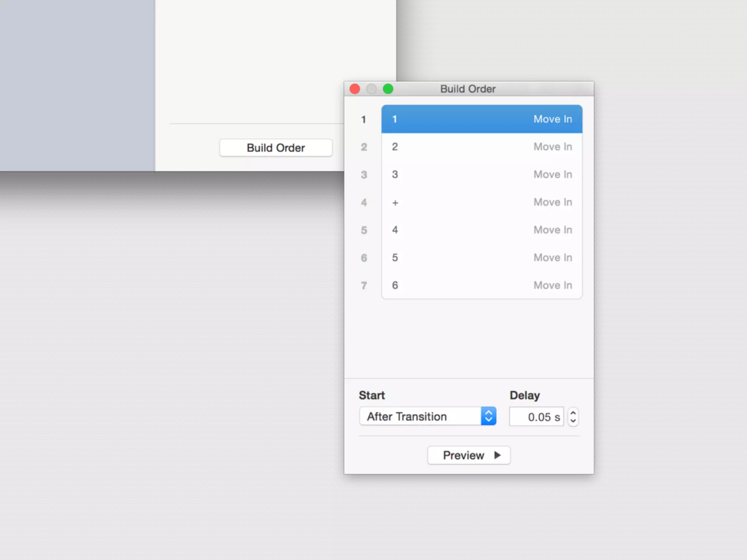Select build row labeled 3 Move In
Image resolution: width=747 pixels, height=560 pixels.
(481, 174)
